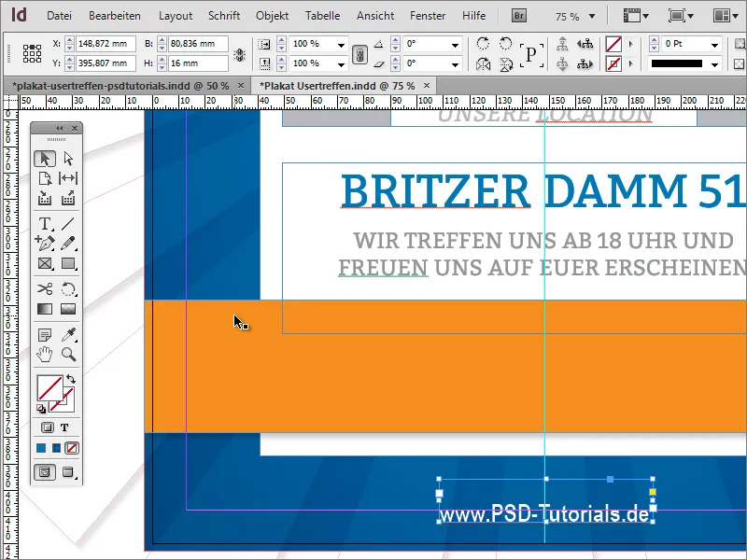
Task: Increase the Y position stepper
Action: point(69,60)
